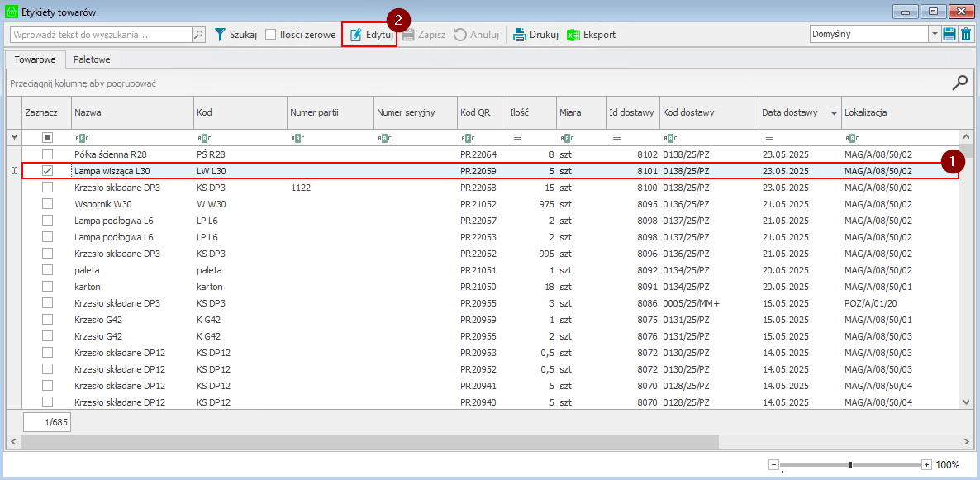
Task: Uncheck the Lampa wisząca L30 row checkbox
Action: click(x=48, y=171)
